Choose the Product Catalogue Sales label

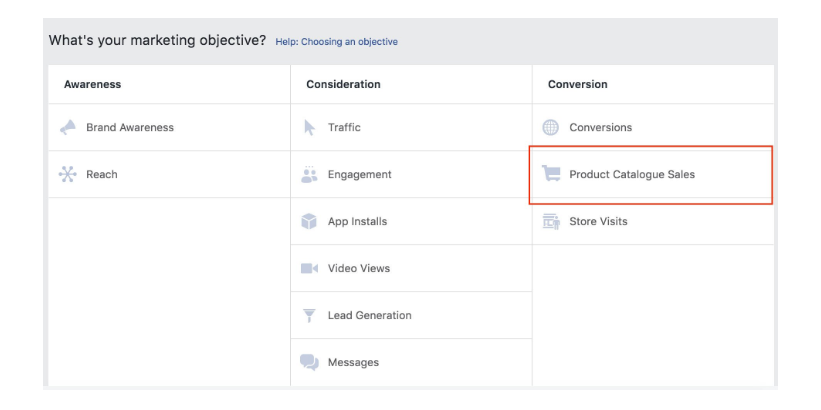[x=632, y=174]
